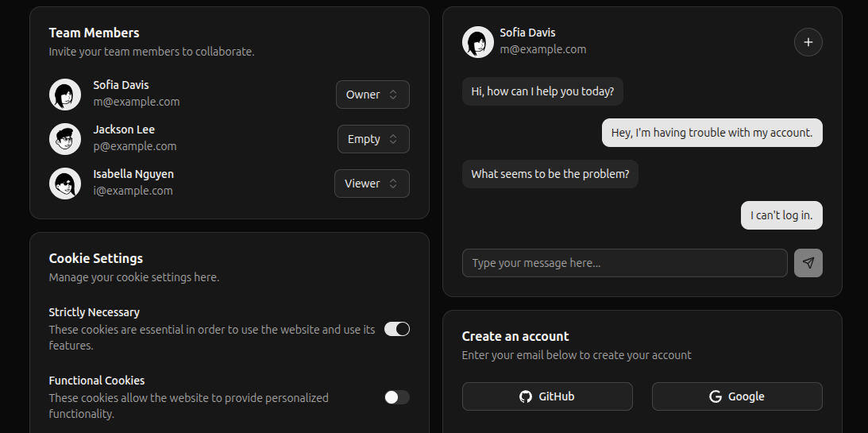Click the 'Hey, I'm having trouble' message bubble
This screenshot has width=868, height=433.
pyautogui.click(x=712, y=133)
